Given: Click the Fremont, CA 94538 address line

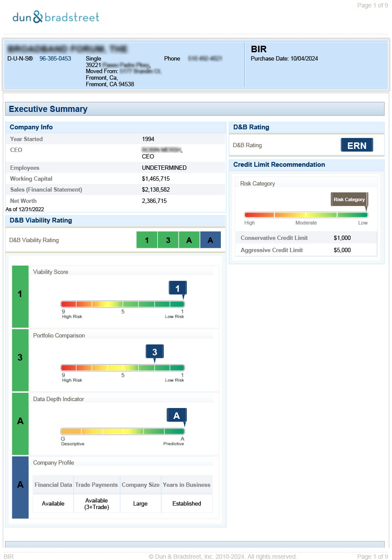Looking at the screenshot, I should click(110, 84).
